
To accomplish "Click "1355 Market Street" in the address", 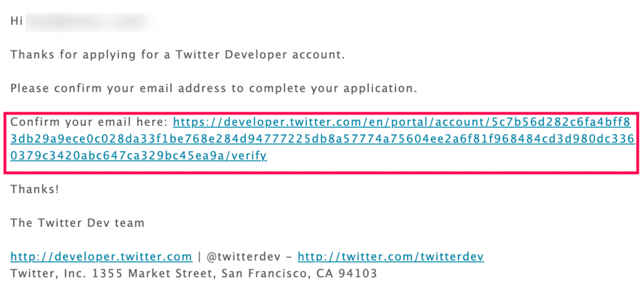I will (x=155, y=274).
